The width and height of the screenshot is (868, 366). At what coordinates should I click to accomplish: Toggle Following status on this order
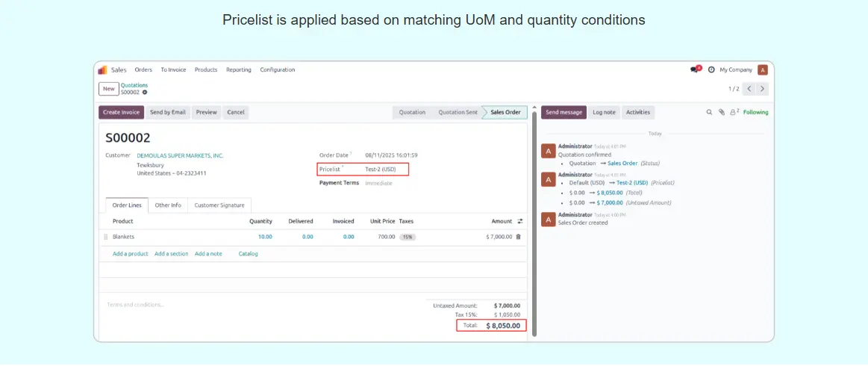coord(755,112)
